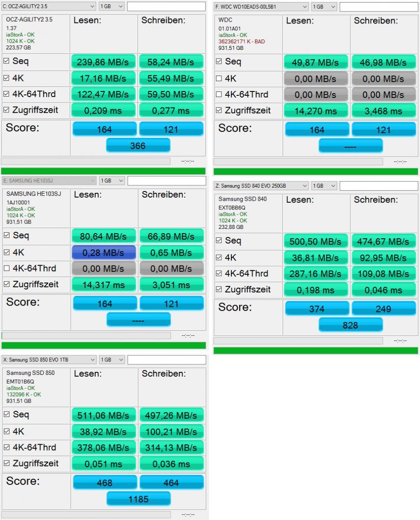Click WDC access time read 14,270 ms
The width and height of the screenshot is (420, 520).
[x=316, y=111]
